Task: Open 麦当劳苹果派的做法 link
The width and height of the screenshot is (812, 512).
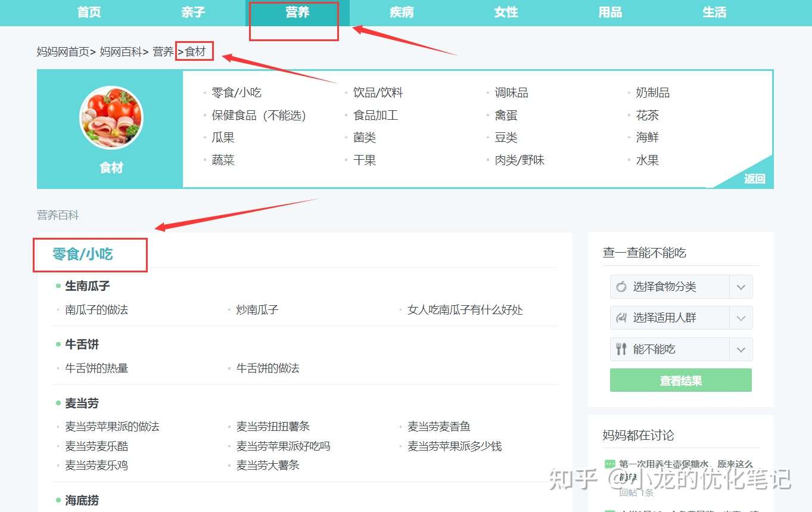Action: (x=112, y=427)
